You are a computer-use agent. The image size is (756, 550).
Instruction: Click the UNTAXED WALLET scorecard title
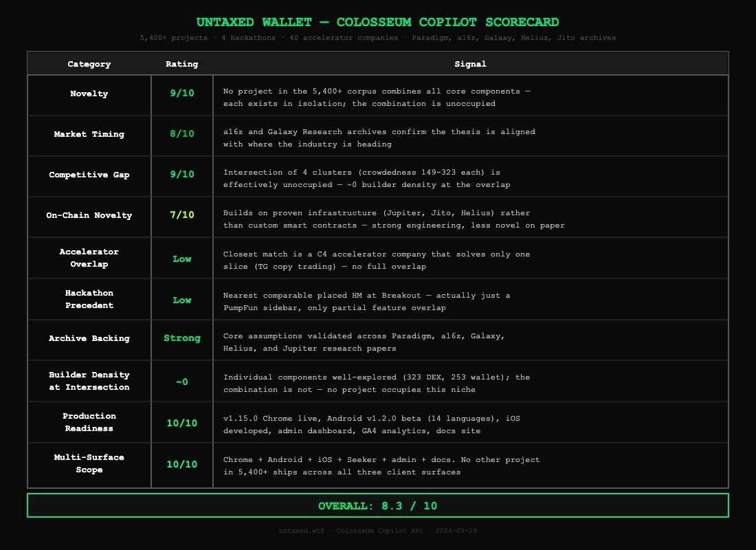pyautogui.click(x=377, y=22)
